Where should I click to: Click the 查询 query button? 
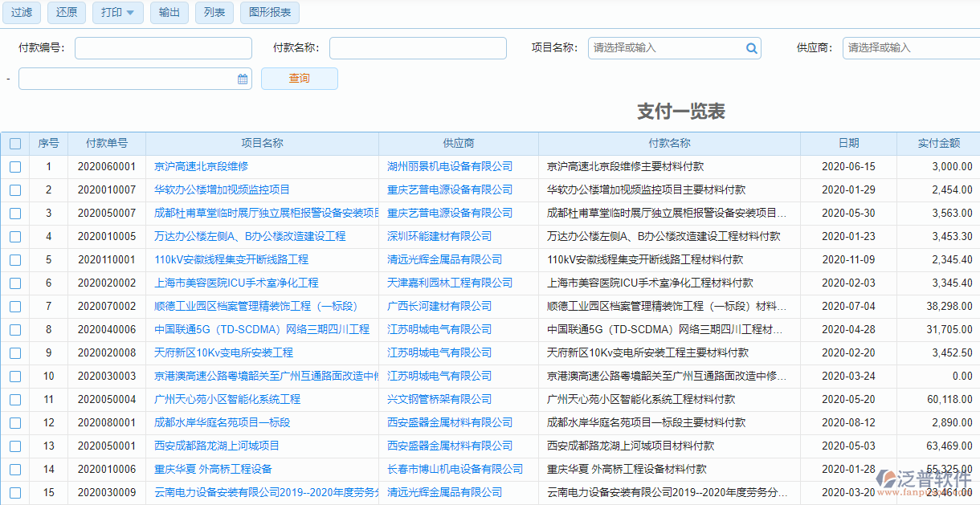pyautogui.click(x=299, y=78)
